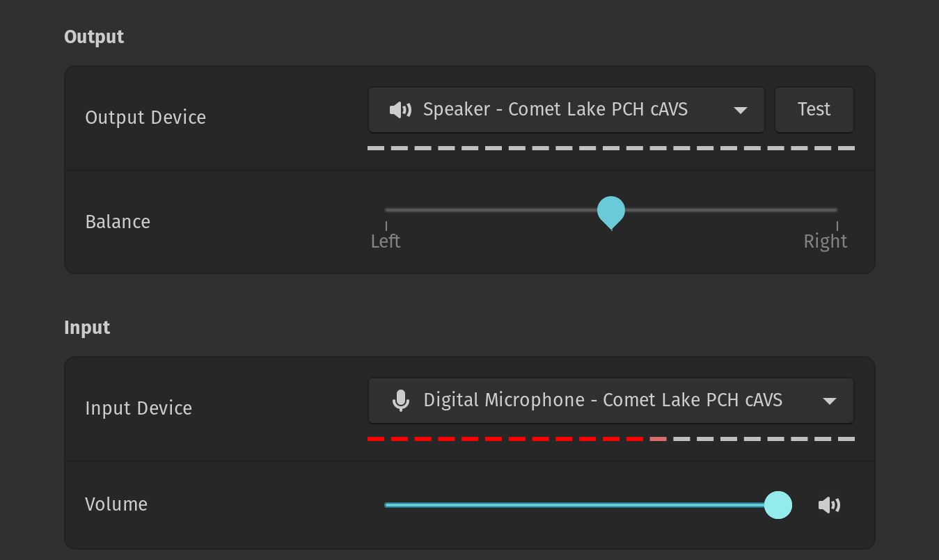
Task: Click the Volume slider handle at maximum
Action: tap(778, 505)
